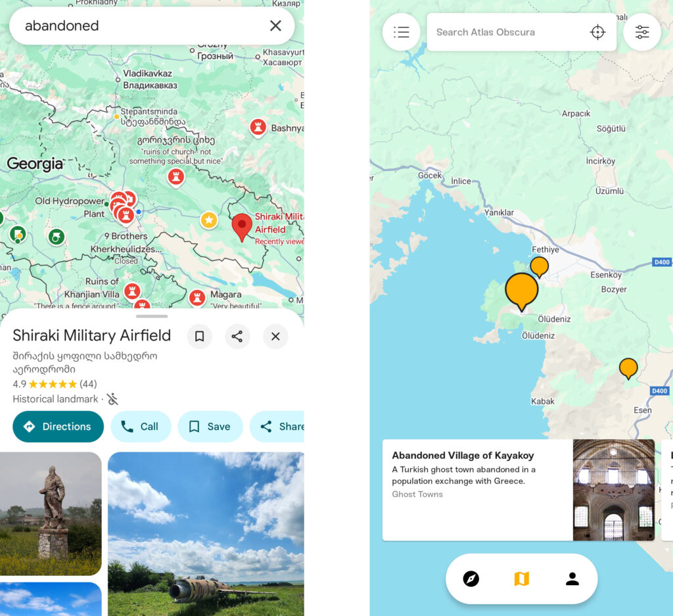
Task: Tap the "Kabak" map label
Action: pyautogui.click(x=543, y=402)
